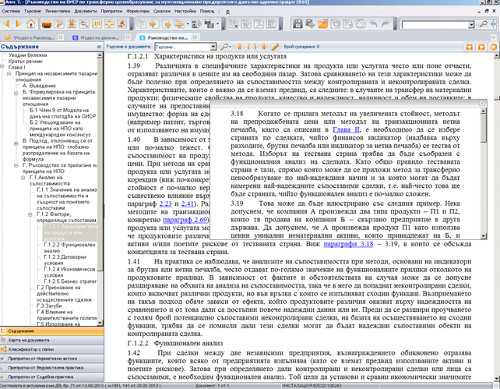Select the pencil highlight tool
Screen dimensions: 500x389
click(275, 47)
